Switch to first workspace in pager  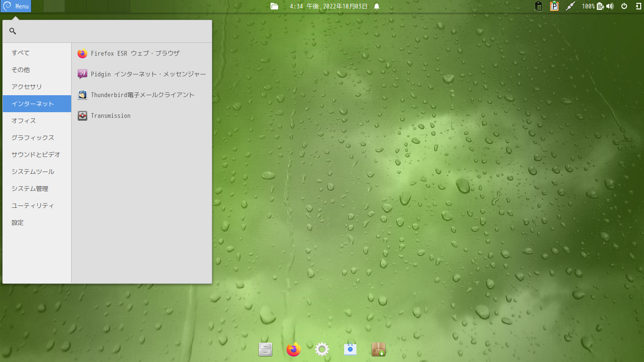54,6
